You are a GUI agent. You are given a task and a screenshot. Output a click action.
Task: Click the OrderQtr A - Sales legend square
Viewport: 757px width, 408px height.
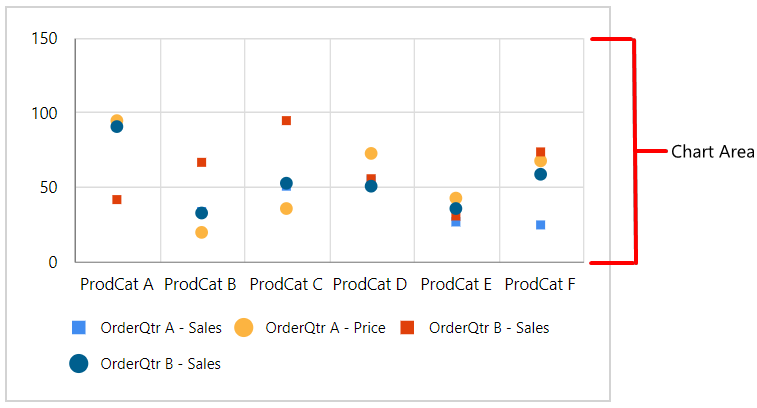[x=79, y=327]
